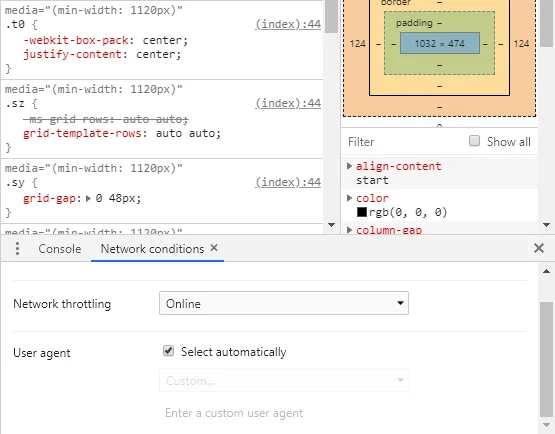Click the grid-template-rows property name
Viewport: 555px width, 434px height.
point(82,133)
